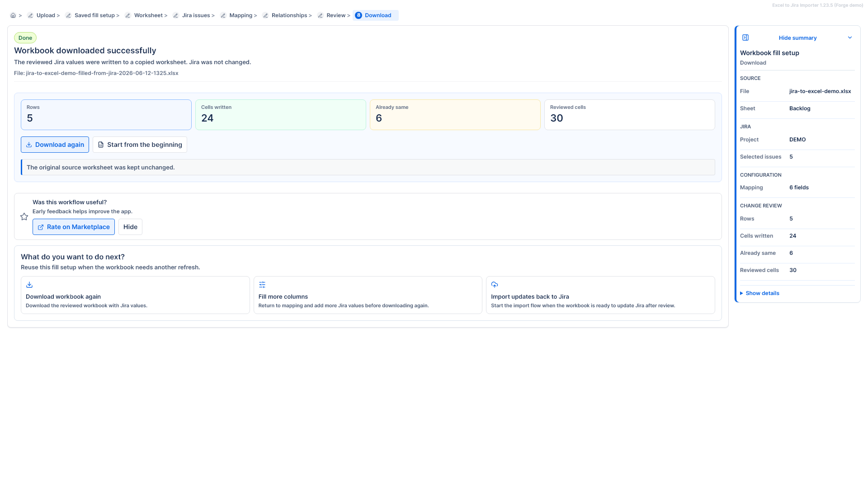Click the star icon in feedback card

pos(24,216)
